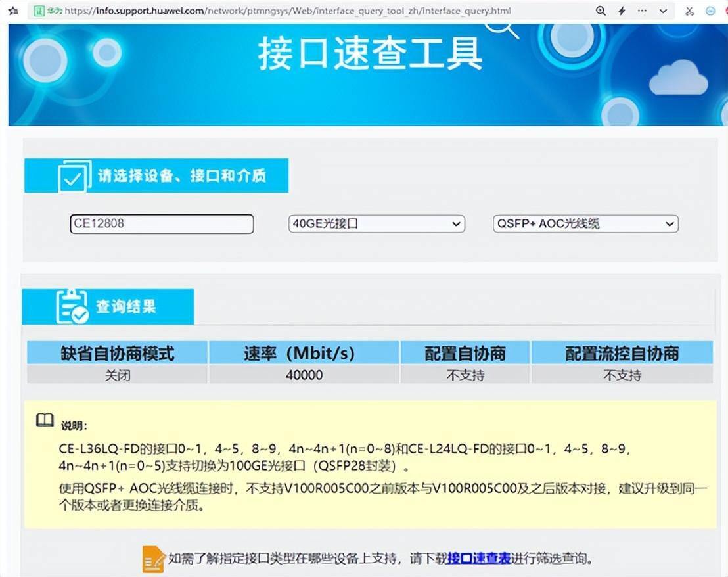Click the note paragraph starting with CE-L36LQ-FD
Viewport: 728px width, 577px height.
(x=344, y=457)
